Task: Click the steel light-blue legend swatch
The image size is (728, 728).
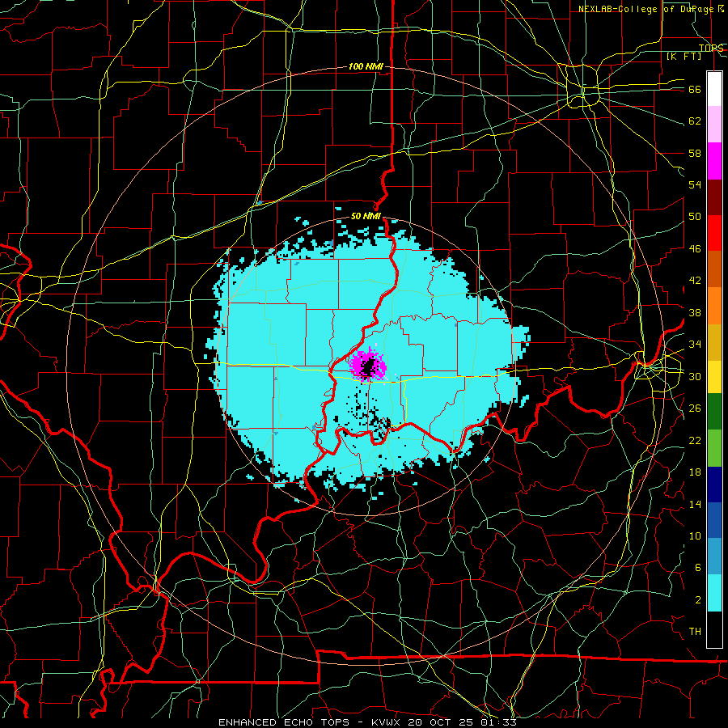Action: pyautogui.click(x=714, y=557)
